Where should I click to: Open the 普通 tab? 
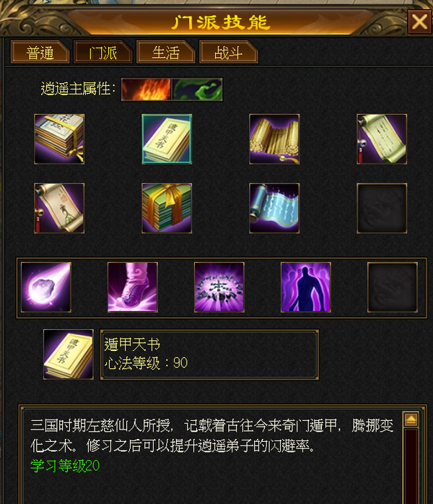(40, 52)
